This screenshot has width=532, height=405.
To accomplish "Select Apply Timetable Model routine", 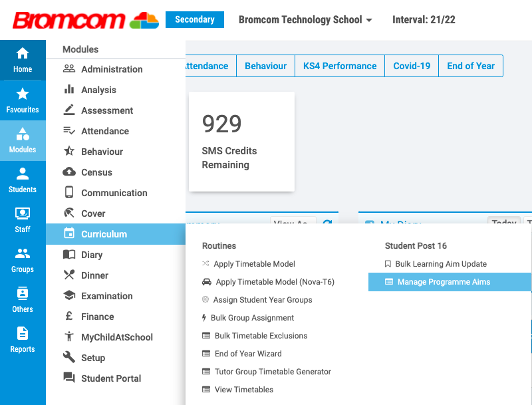I will 254,264.
